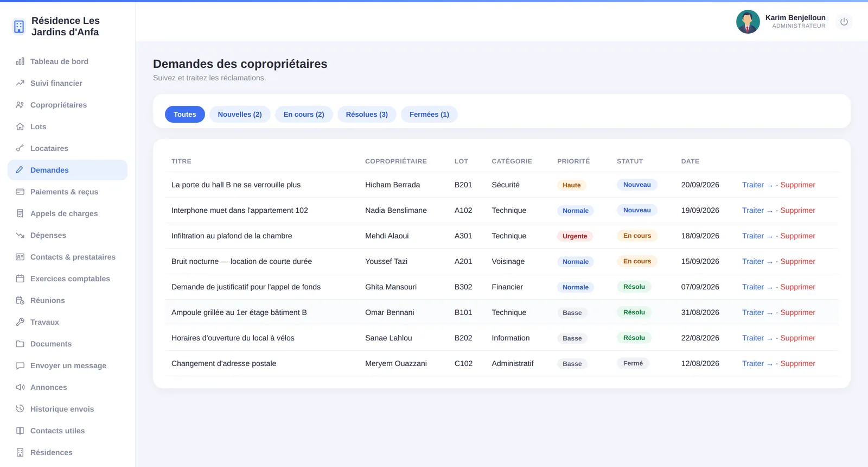Click owner name Nadia Benslimane
Image resolution: width=868 pixels, height=467 pixels.
click(396, 210)
